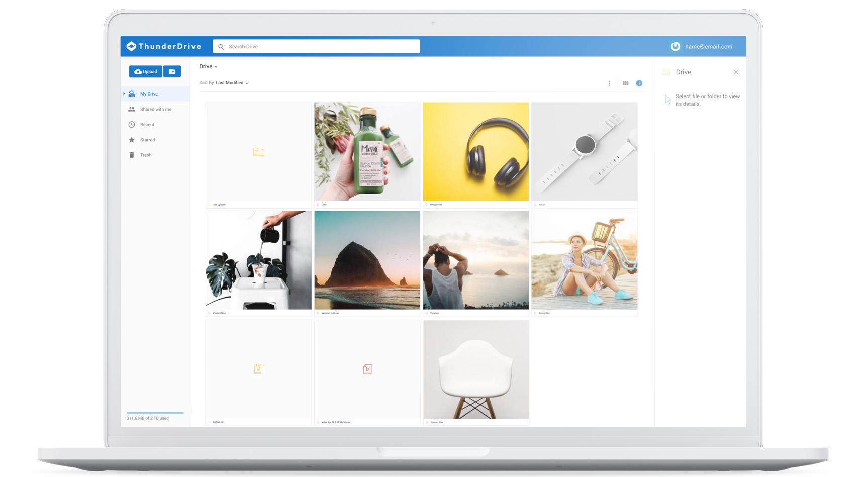Click the 'Watch' file name label

542,205
